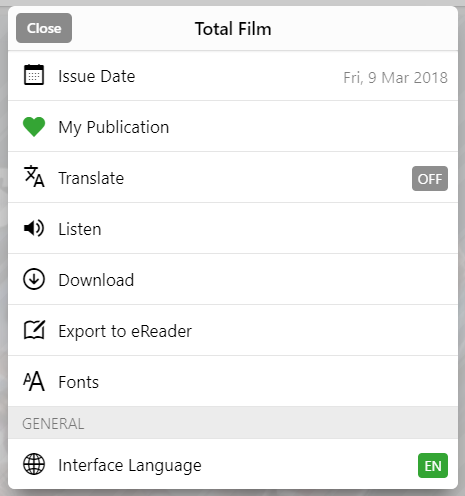Click the My Publication label
This screenshot has height=496, width=465.
(x=114, y=127)
